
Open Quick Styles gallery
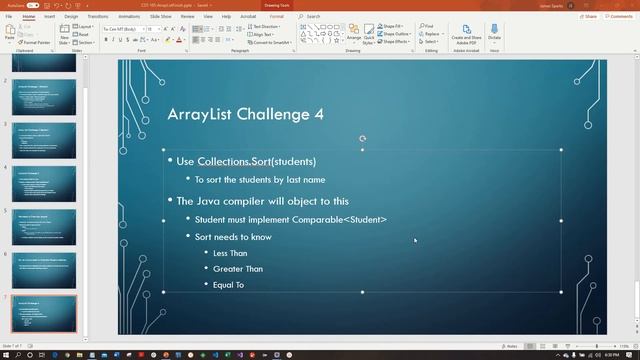(369, 34)
